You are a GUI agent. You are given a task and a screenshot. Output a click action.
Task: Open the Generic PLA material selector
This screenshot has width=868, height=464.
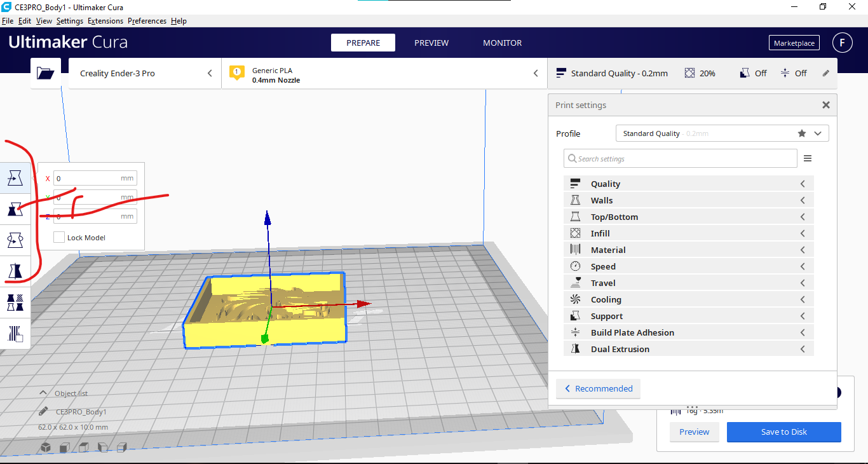tap(384, 73)
